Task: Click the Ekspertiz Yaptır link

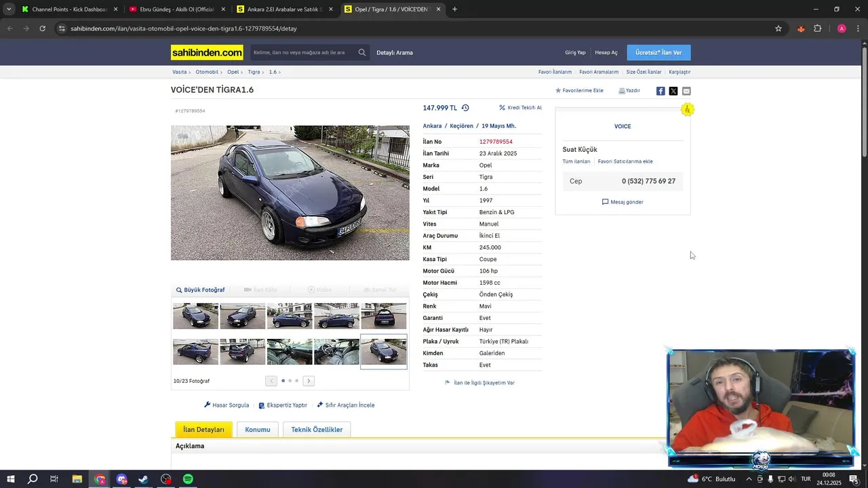Action: tap(283, 405)
